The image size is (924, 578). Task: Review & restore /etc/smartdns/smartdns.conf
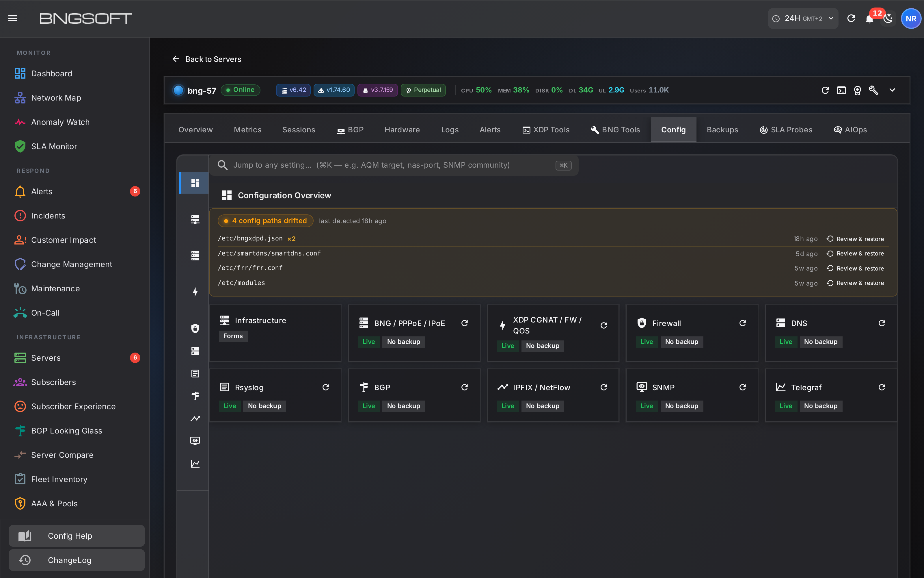(x=855, y=253)
